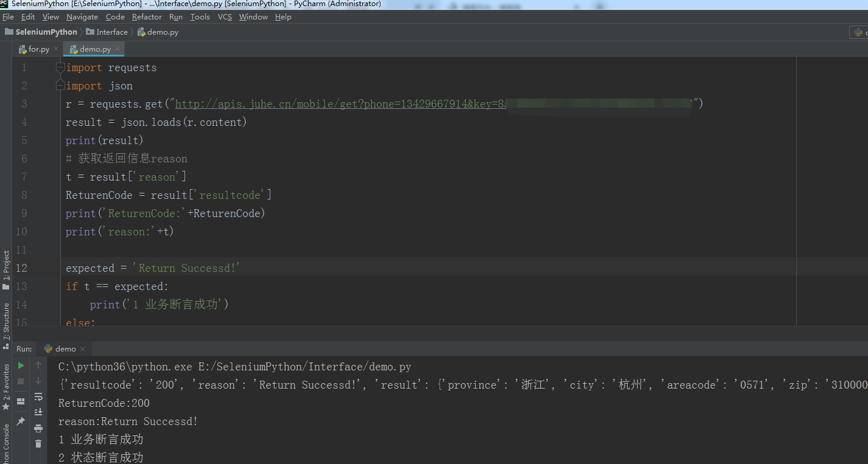Click the expected = 'Return Successd!' line
This screenshot has width=868, height=464.
[x=153, y=268]
